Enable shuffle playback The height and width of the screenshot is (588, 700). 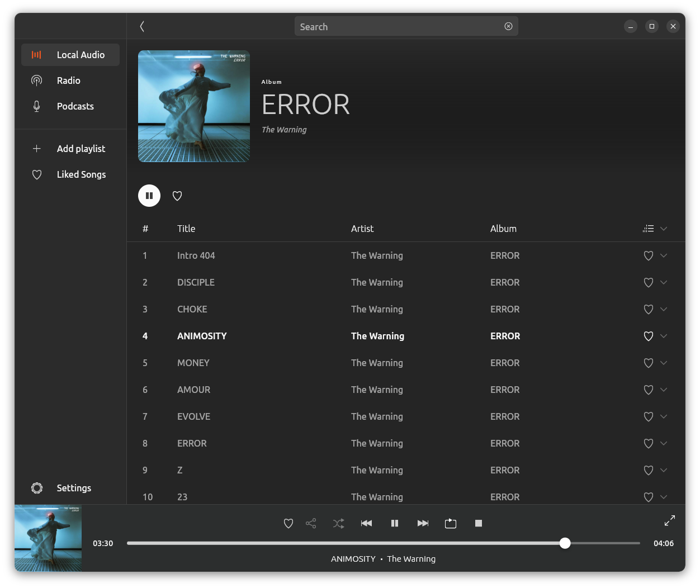[338, 523]
